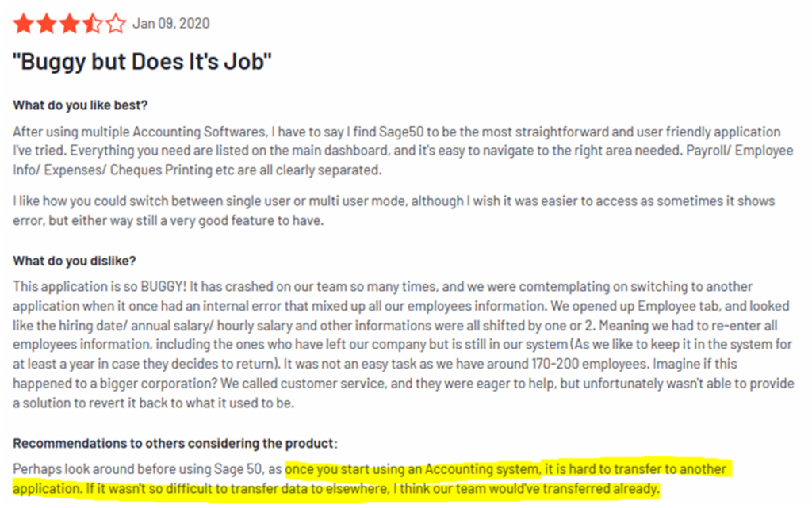Click the yellow highlighted 'Accounting system' text
The image size is (812, 508).
pos(481,468)
